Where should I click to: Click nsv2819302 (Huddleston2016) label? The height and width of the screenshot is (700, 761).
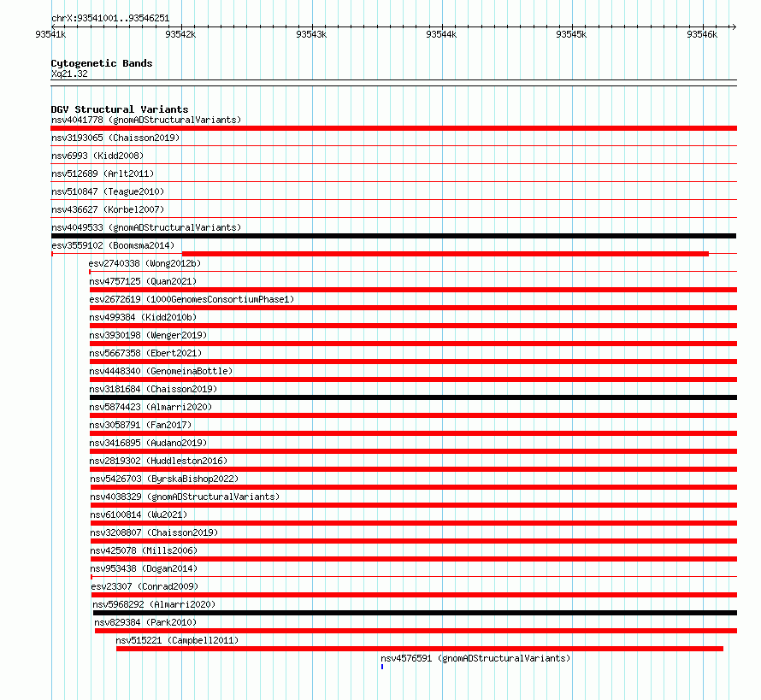(x=159, y=461)
